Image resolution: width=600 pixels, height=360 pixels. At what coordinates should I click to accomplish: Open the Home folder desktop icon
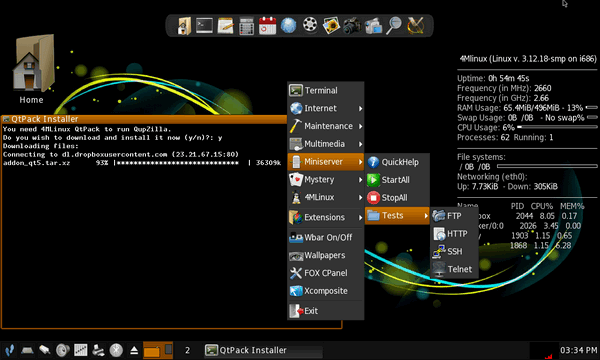(x=33, y=69)
